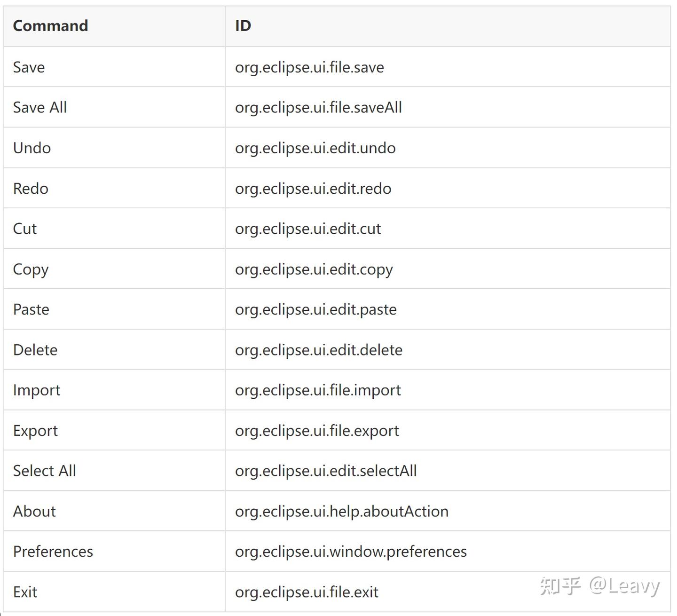Viewport: 677px width, 616px height.
Task: Click the Exit command cell
Action: coord(25,592)
